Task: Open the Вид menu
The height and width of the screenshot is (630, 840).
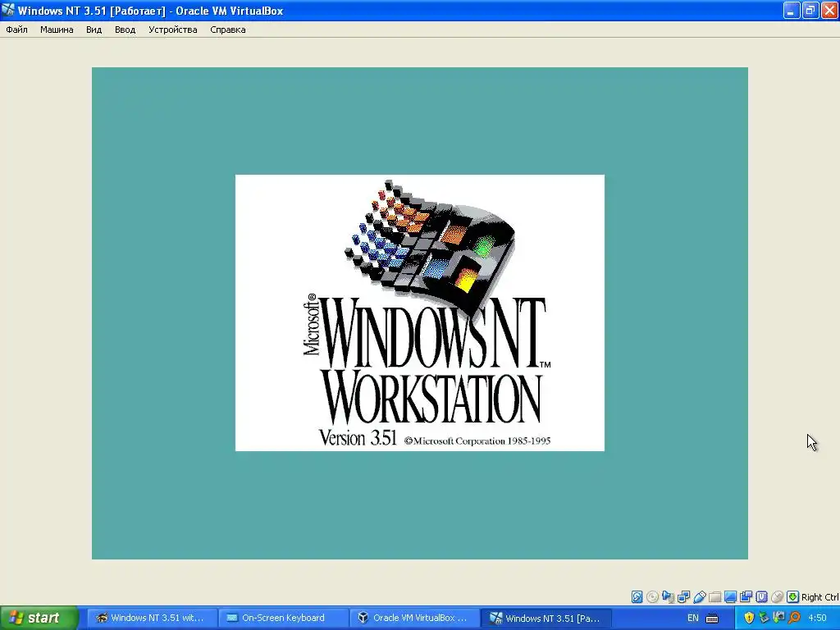Action: [x=94, y=30]
